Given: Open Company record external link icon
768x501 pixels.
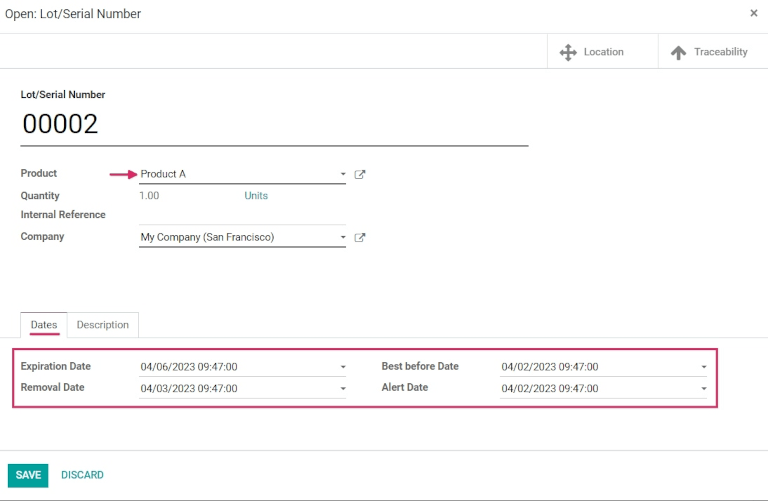Looking at the screenshot, I should [360, 238].
